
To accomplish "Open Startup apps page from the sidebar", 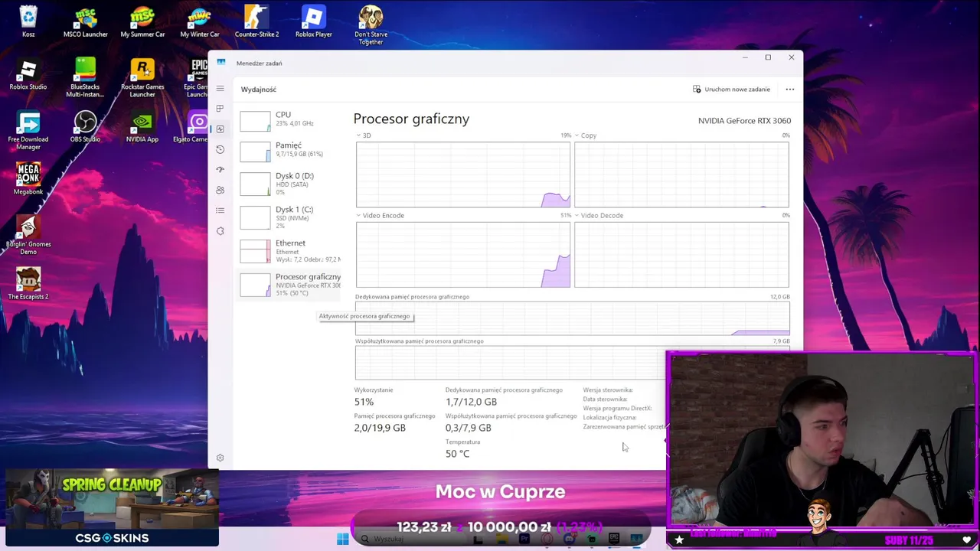I will coord(220,169).
